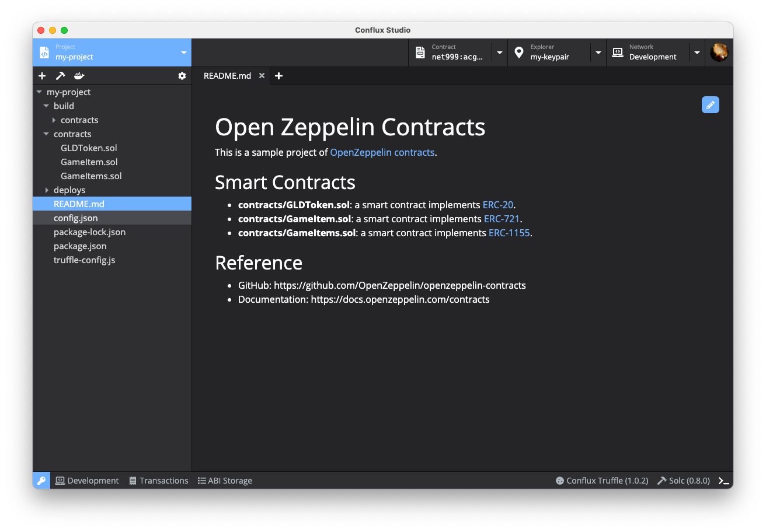Screen dimensions: 766x532
Task: Click the Documentation URL text line
Action: 364,299
